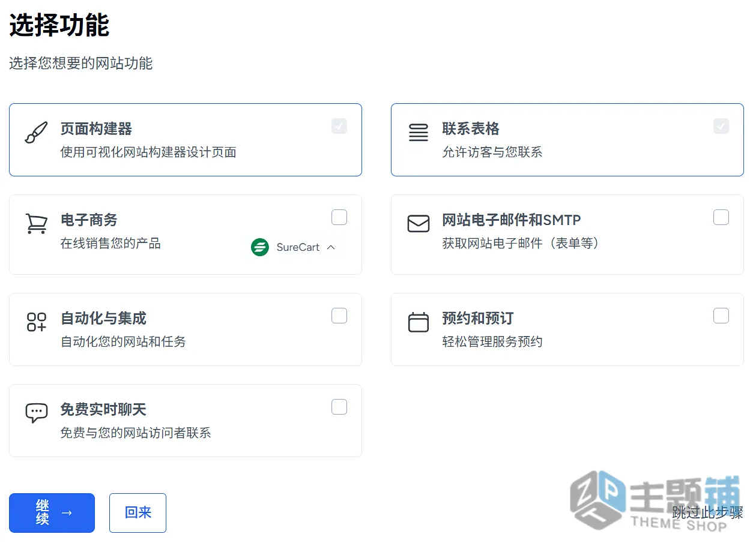Click the green SureCart logo icon
The width and height of the screenshot is (756, 549).
[x=260, y=247]
